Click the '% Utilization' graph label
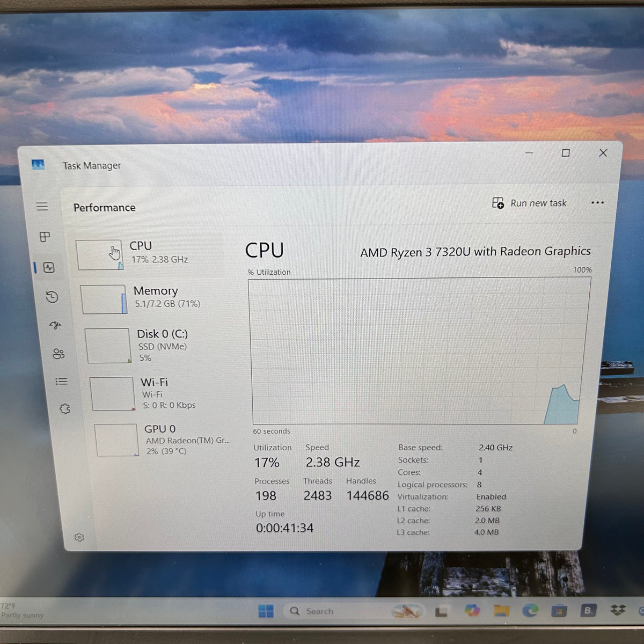The height and width of the screenshot is (644, 644). click(x=269, y=273)
